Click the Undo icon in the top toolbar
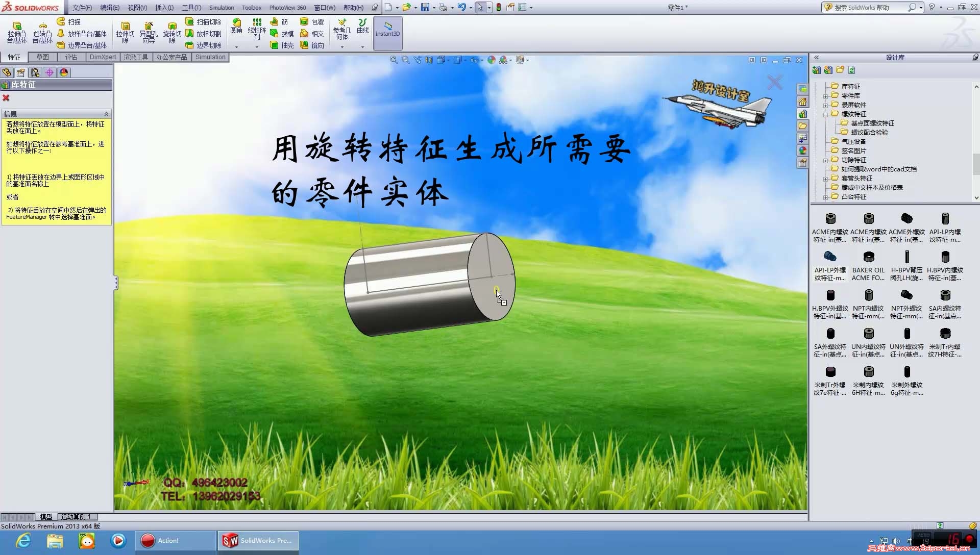Viewport: 980px width, 555px height. point(461,8)
